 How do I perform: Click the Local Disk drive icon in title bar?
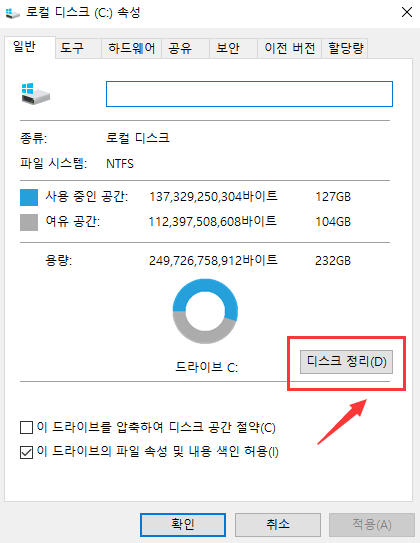click(x=12, y=13)
